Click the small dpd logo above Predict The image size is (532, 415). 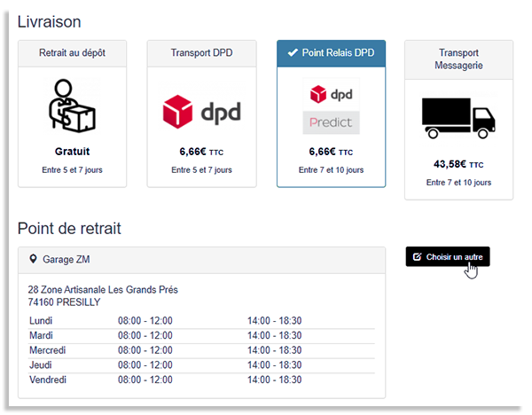pos(331,93)
